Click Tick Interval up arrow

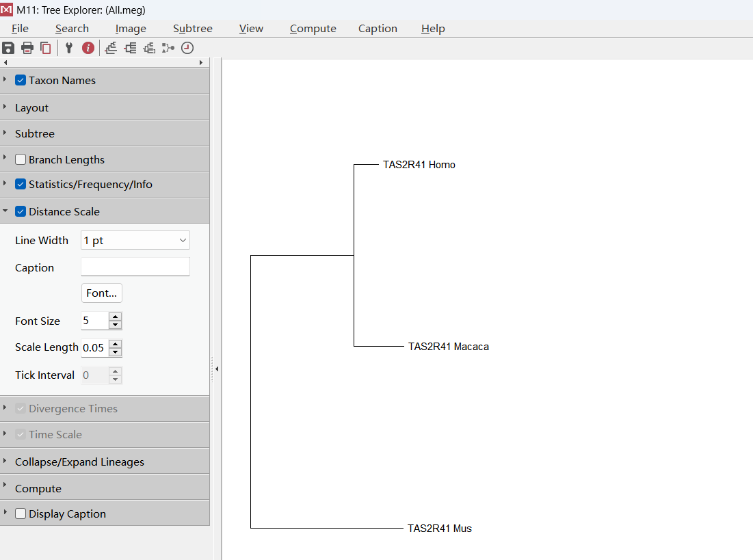tap(116, 371)
